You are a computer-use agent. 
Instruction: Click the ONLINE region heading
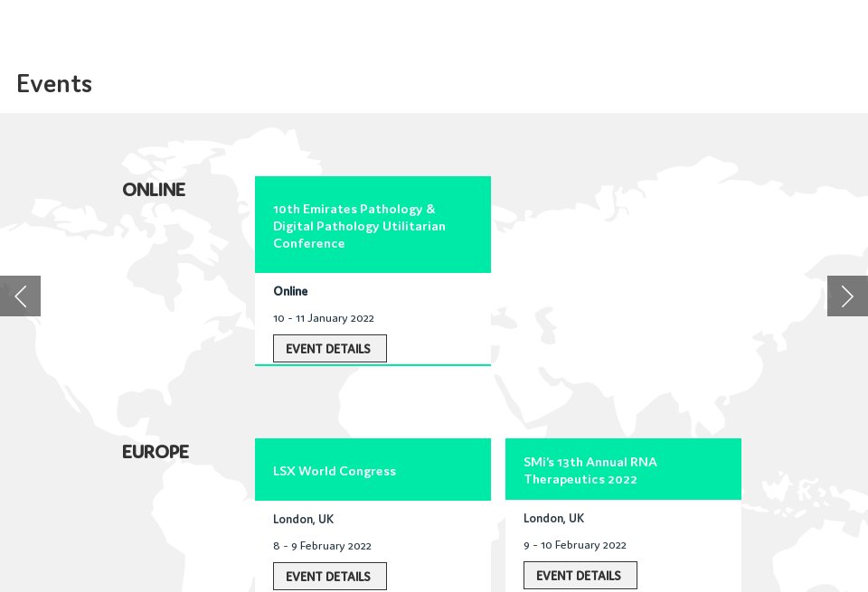pyautogui.click(x=154, y=190)
